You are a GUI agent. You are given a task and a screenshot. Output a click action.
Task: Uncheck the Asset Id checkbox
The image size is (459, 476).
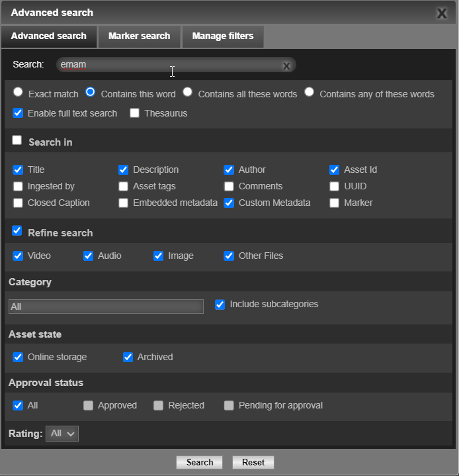pyautogui.click(x=334, y=169)
